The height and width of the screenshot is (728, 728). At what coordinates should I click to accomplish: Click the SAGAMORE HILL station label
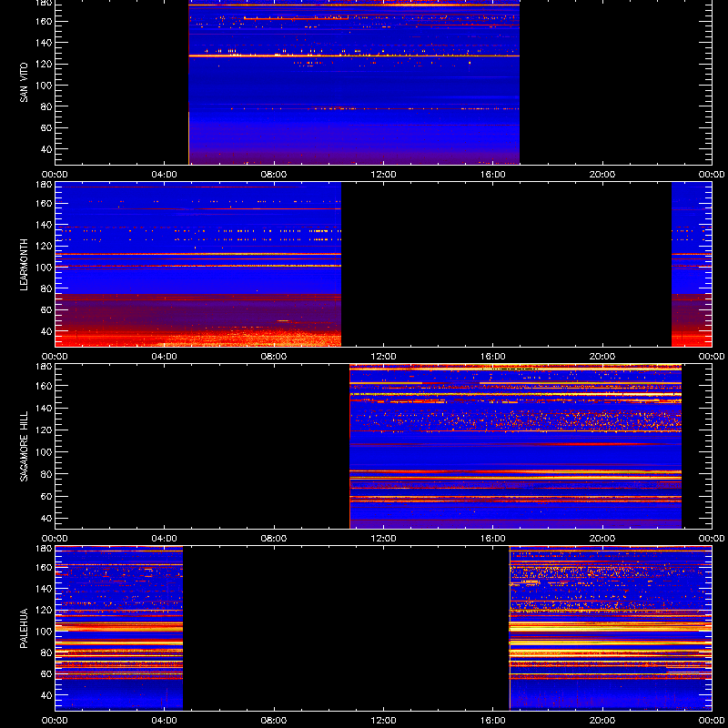click(x=24, y=446)
